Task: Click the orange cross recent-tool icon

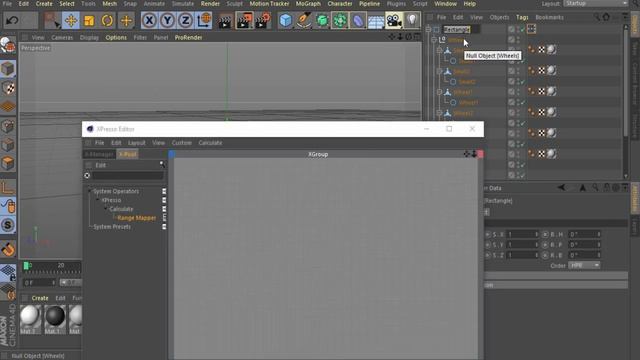Action: (126, 20)
